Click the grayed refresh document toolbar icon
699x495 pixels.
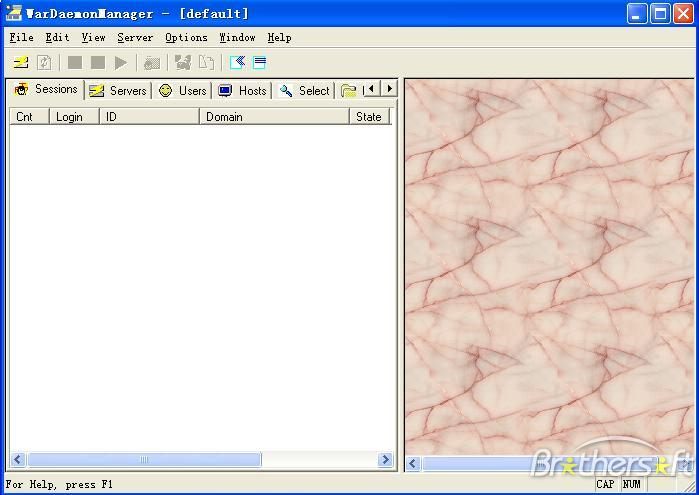point(44,62)
